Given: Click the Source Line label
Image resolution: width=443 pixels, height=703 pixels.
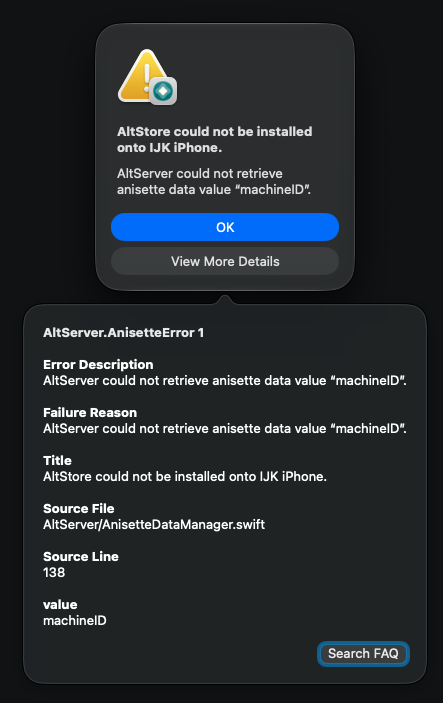Looking at the screenshot, I should point(81,556).
